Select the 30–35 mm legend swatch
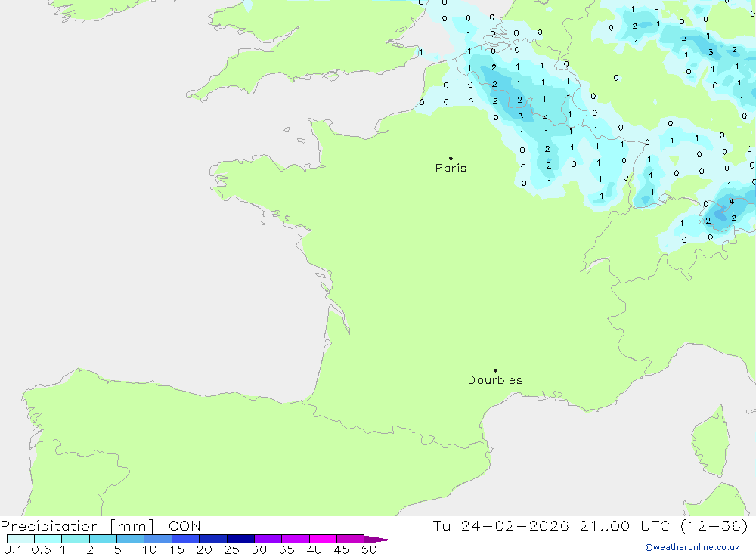756x554 pixels. pos(268,539)
